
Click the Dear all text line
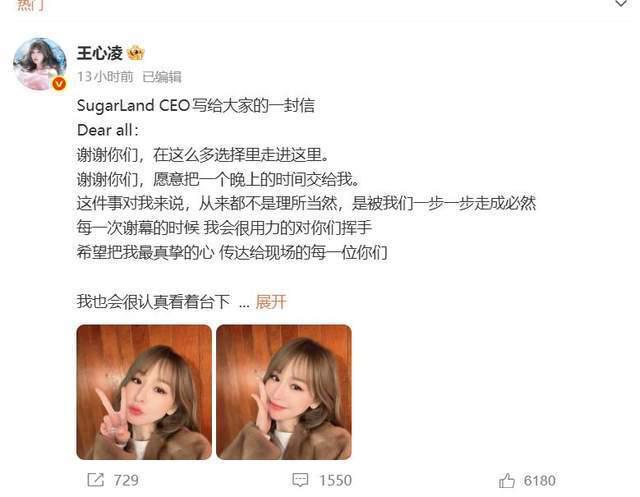108,130
